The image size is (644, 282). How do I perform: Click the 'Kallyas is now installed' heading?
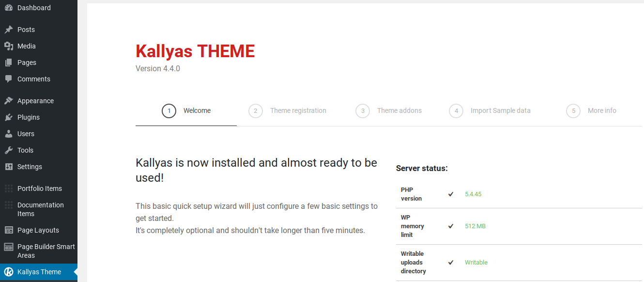[x=256, y=170]
